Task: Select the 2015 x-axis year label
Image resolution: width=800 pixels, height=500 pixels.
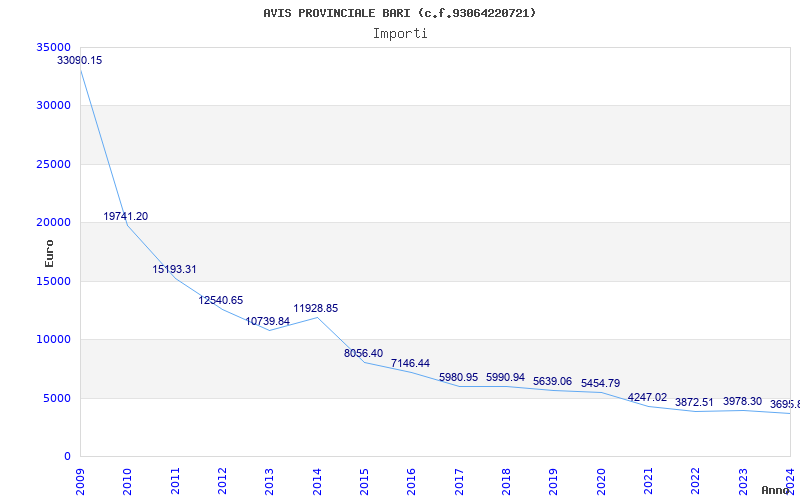Action: 364,482
